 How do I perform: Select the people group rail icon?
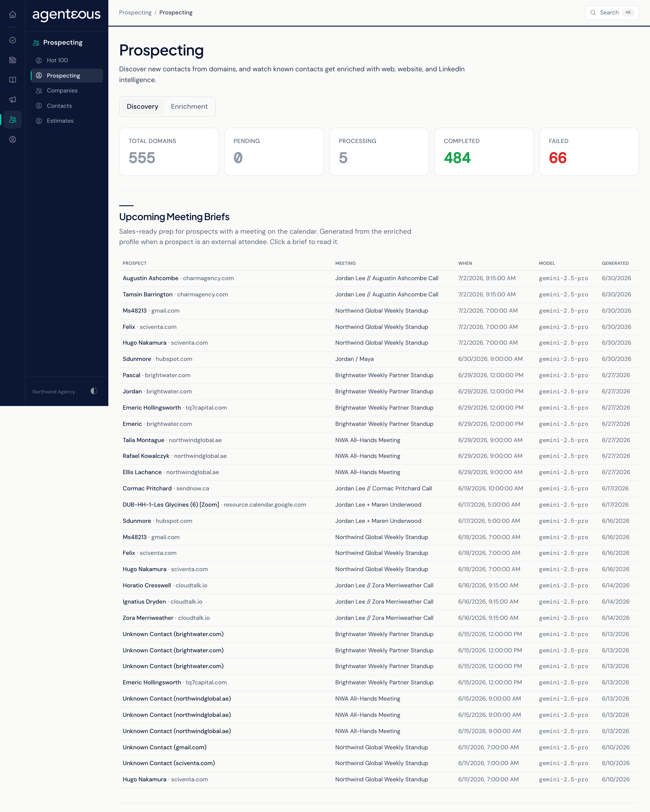[x=12, y=119]
